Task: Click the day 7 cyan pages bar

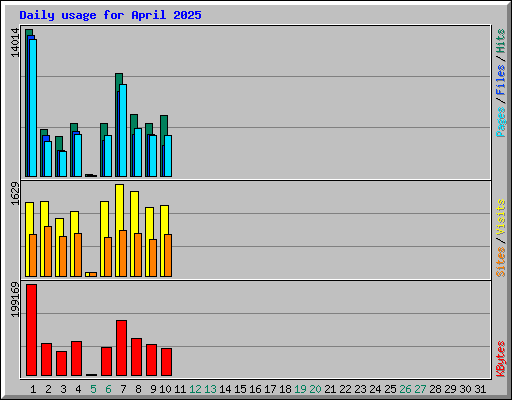Action: pyautogui.click(x=123, y=130)
